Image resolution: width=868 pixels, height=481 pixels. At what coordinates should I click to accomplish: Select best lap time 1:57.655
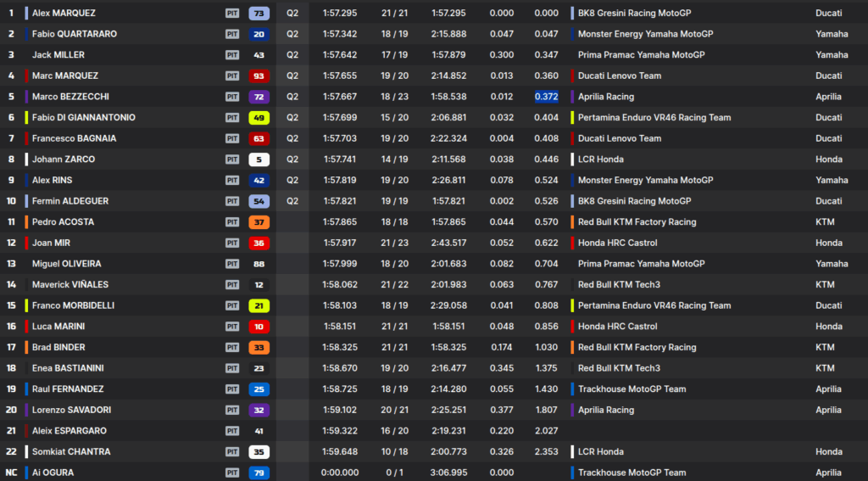pos(340,76)
